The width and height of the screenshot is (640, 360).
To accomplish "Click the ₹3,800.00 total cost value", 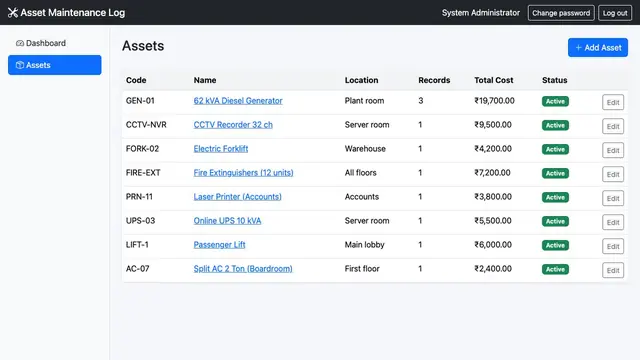I will click(x=493, y=197).
